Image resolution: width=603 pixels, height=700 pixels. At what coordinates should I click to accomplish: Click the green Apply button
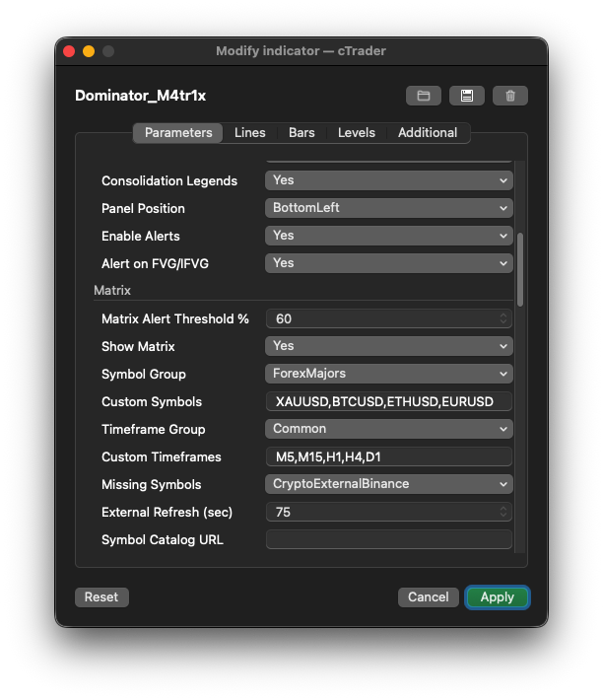(x=498, y=597)
